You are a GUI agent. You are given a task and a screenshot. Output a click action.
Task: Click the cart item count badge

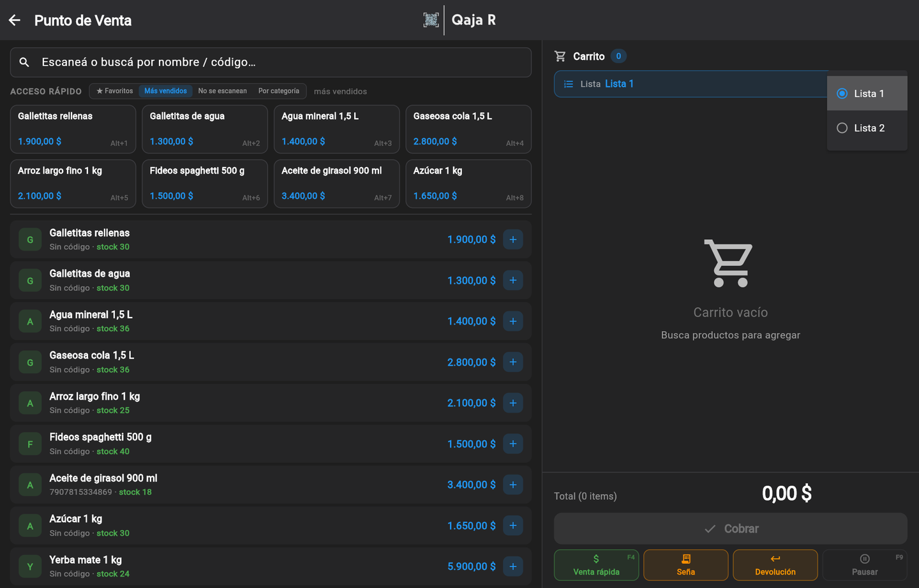coord(618,56)
